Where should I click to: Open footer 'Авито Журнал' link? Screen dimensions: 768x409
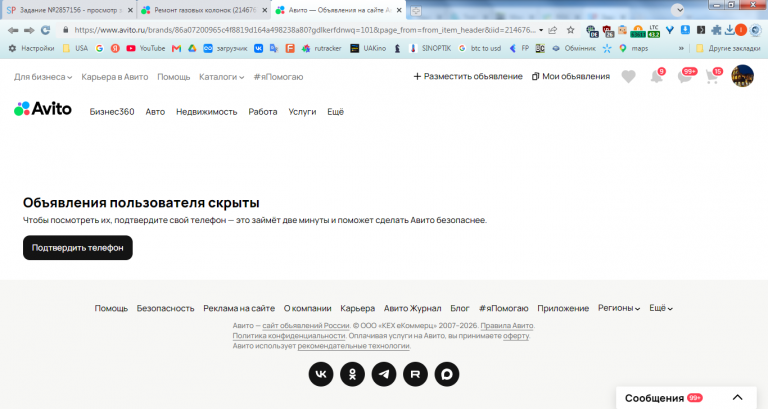click(x=412, y=308)
